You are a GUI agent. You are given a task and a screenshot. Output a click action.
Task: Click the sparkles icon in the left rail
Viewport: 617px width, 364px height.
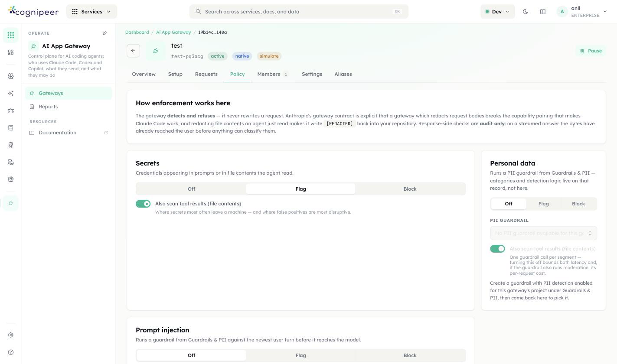pyautogui.click(x=11, y=93)
